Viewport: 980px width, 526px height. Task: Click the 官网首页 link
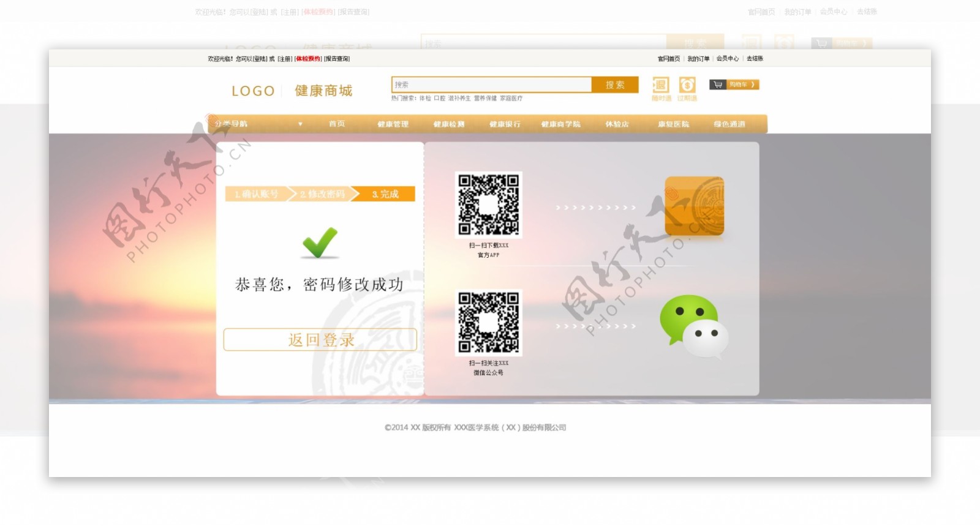tap(669, 59)
